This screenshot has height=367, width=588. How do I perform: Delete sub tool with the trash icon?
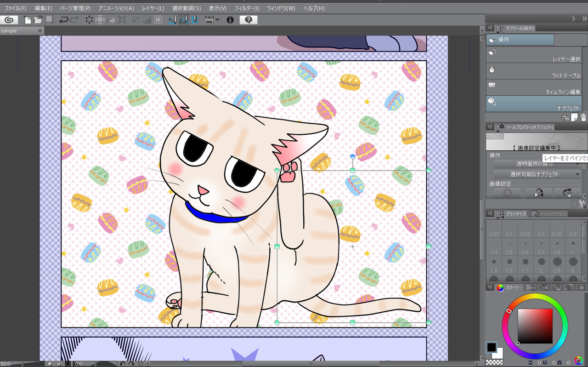pyautogui.click(x=583, y=117)
